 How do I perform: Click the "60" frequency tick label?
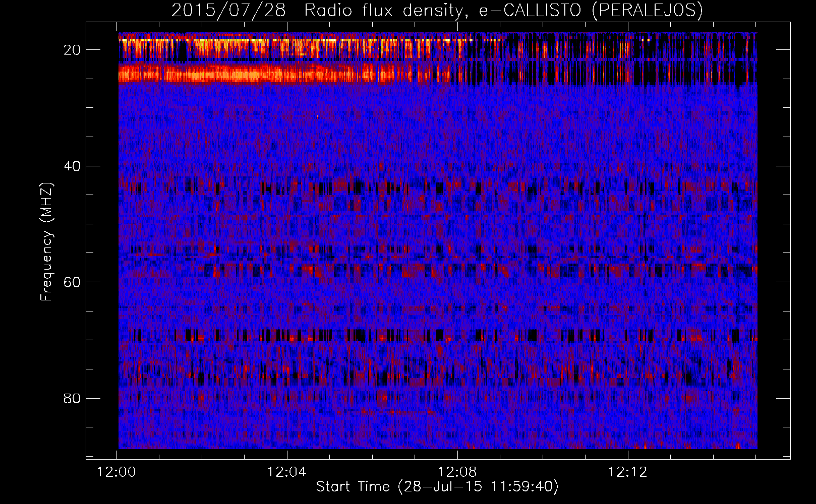click(72, 282)
